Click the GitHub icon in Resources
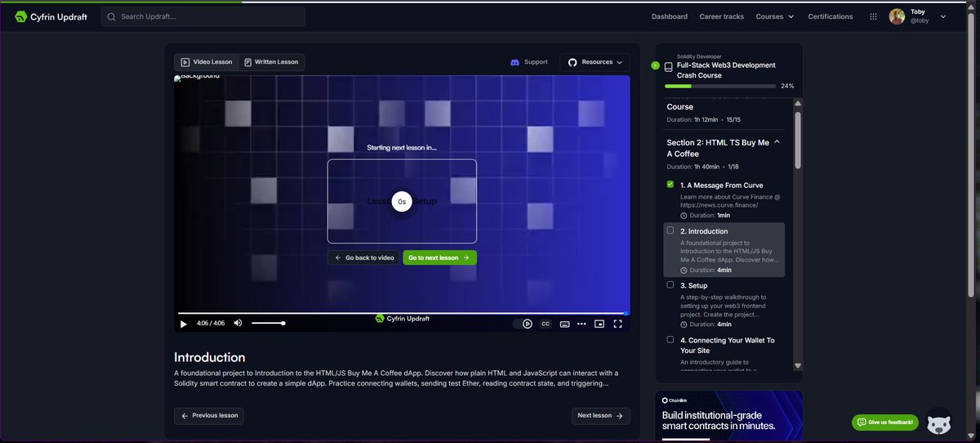This screenshot has width=980, height=443. coord(572,62)
